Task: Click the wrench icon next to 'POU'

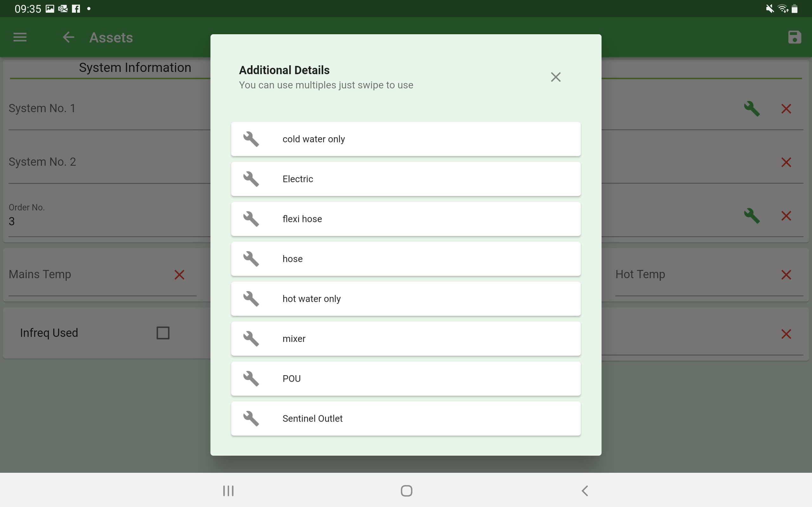Action: (x=251, y=378)
